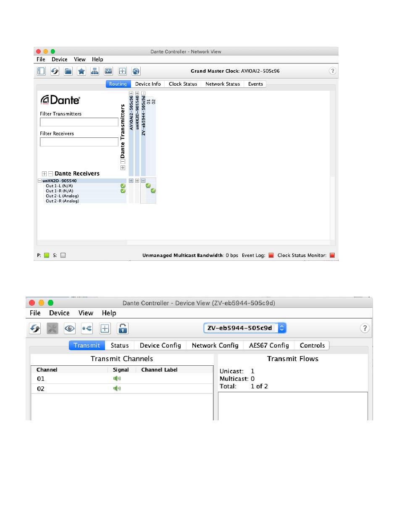The width and height of the screenshot is (399, 532).
Task: Select transmit channel 01 row
Action: 122,378
